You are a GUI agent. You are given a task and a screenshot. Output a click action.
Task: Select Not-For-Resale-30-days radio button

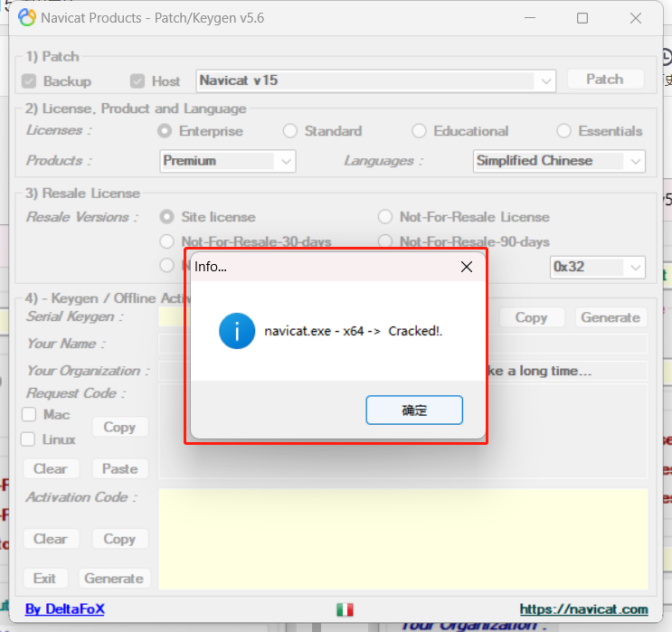pos(166,241)
